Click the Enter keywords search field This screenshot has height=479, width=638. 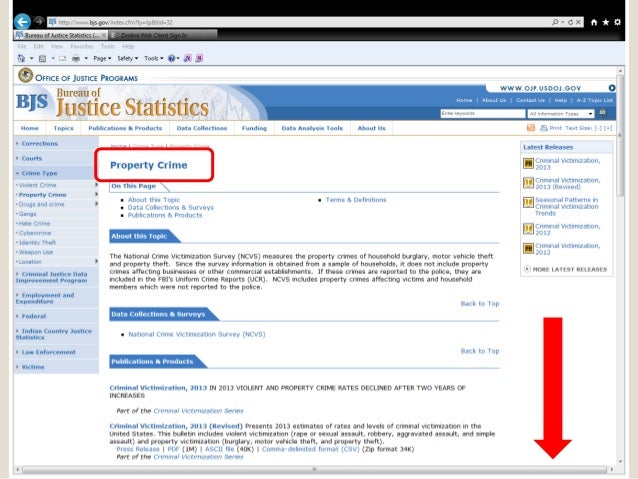click(x=483, y=114)
